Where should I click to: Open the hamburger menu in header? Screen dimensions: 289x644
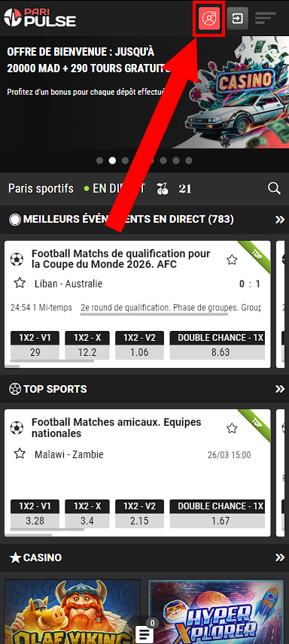(x=265, y=19)
